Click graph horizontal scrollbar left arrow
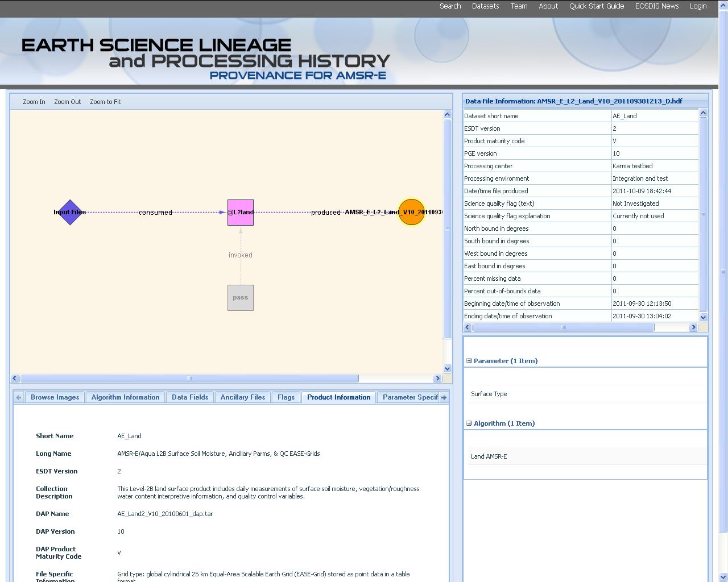The width and height of the screenshot is (728, 582). [15, 379]
